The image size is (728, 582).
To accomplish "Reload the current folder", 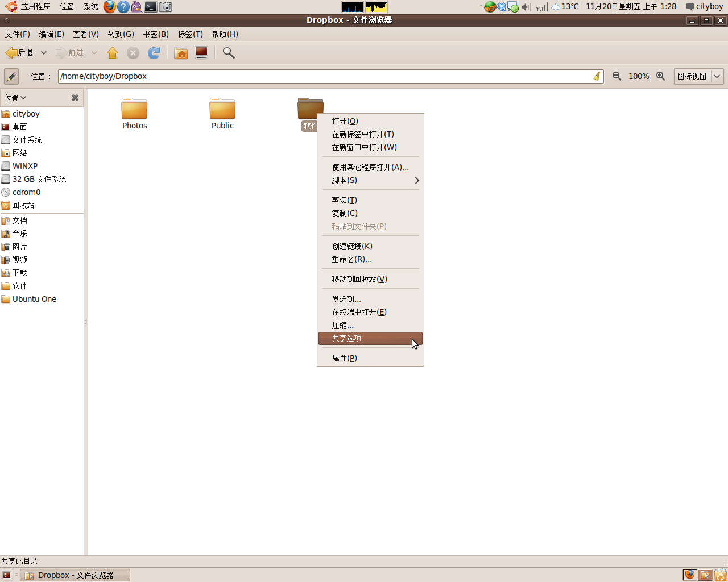I will (x=154, y=53).
